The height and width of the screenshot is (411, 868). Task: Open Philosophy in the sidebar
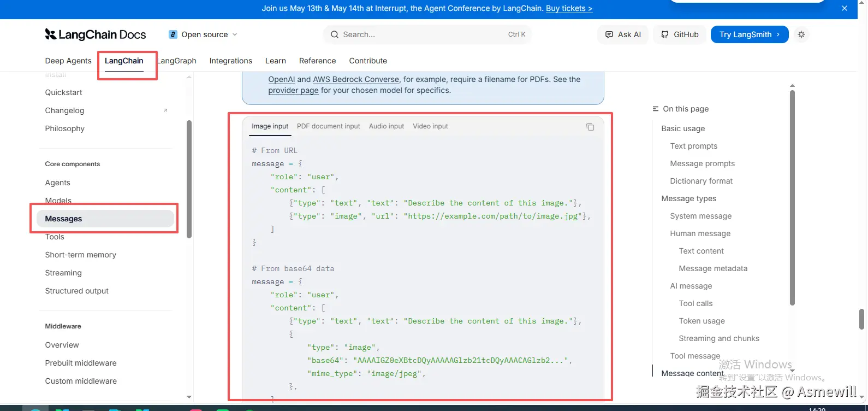coord(65,128)
